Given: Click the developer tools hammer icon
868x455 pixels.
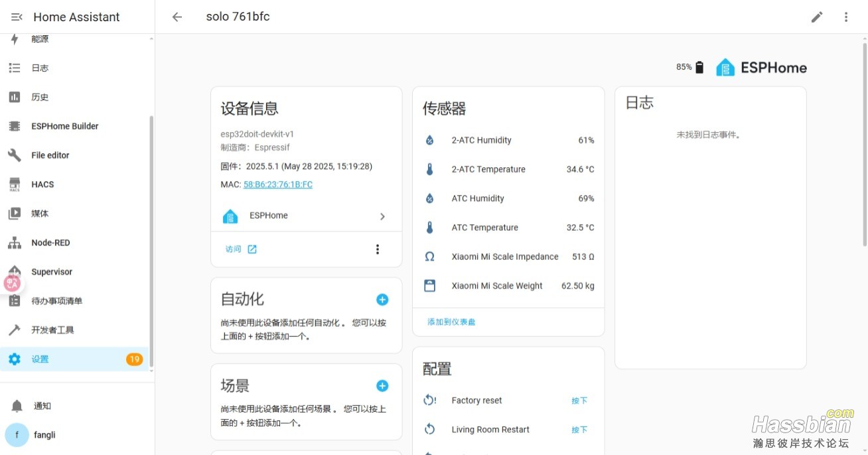Looking at the screenshot, I should pos(15,330).
